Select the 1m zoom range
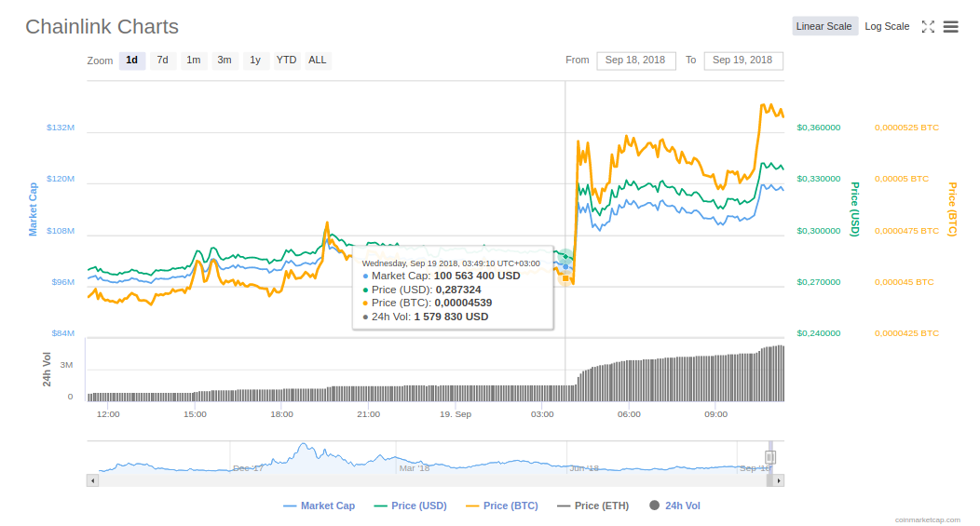The image size is (980, 526). tap(194, 60)
